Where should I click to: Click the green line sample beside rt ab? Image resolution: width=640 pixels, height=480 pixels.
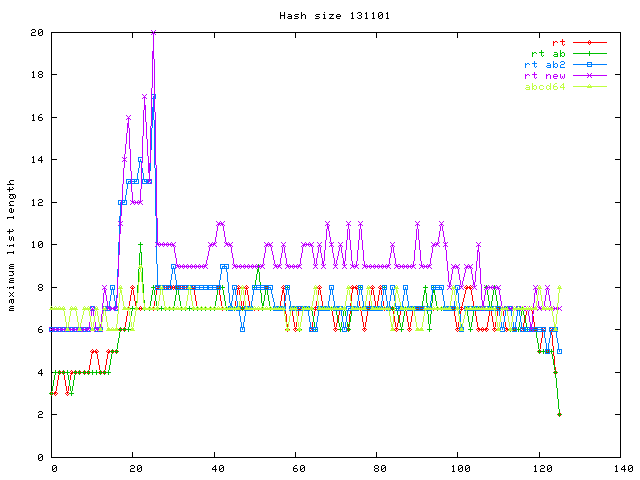pyautogui.click(x=589, y=53)
